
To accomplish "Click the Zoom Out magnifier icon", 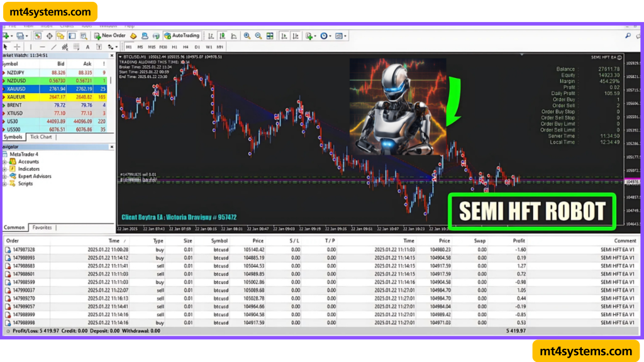I will pyautogui.click(x=258, y=36).
